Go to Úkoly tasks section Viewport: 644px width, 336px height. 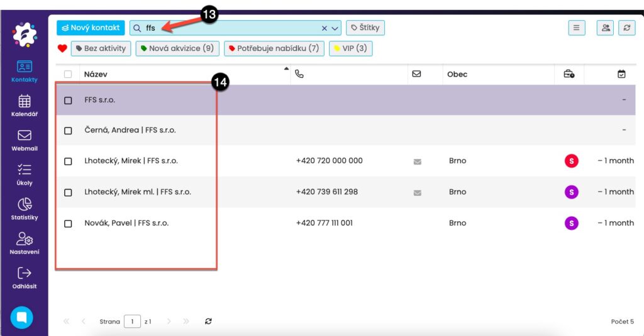coord(25,175)
